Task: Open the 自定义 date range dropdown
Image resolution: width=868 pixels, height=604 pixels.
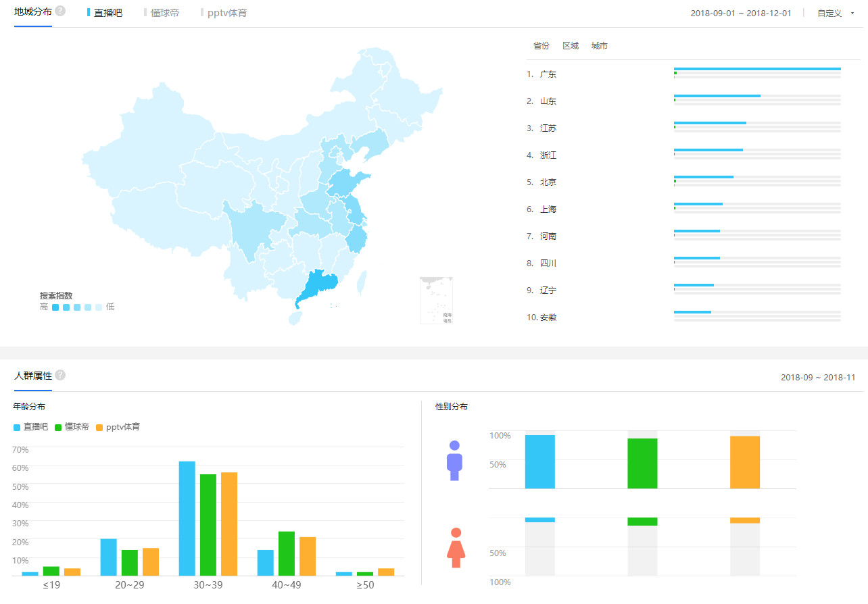Action: 835,14
